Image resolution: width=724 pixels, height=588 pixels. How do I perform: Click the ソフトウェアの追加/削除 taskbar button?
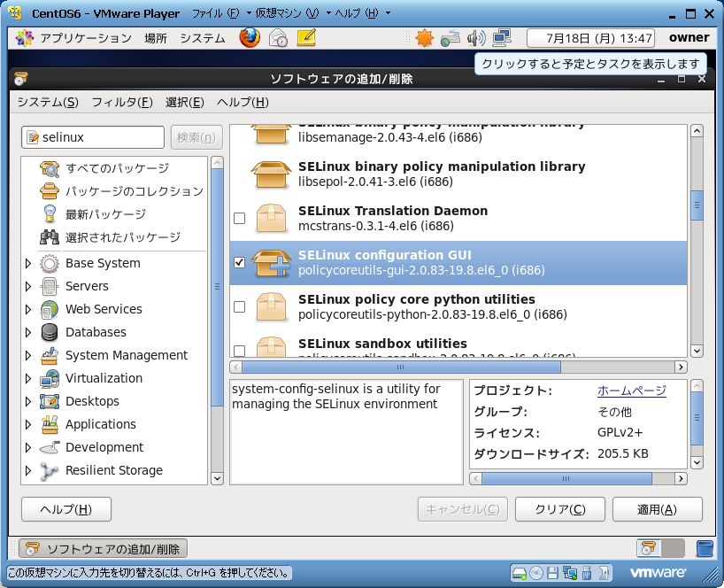(x=103, y=549)
